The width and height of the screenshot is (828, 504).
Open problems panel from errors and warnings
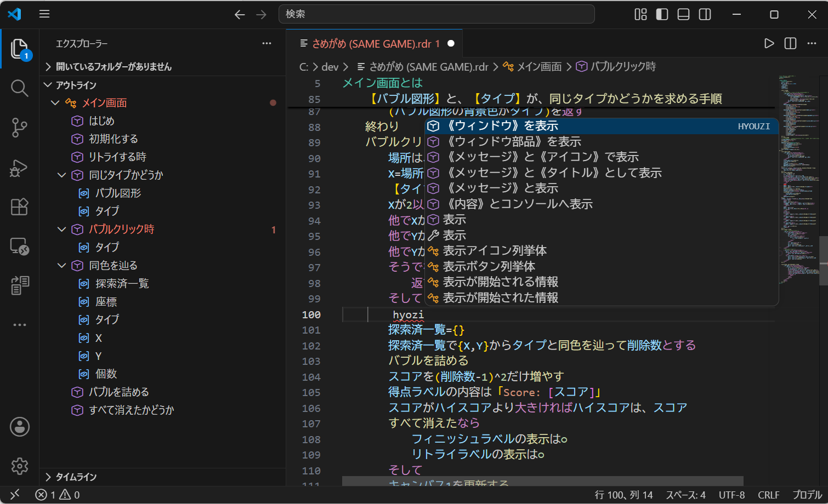58,495
